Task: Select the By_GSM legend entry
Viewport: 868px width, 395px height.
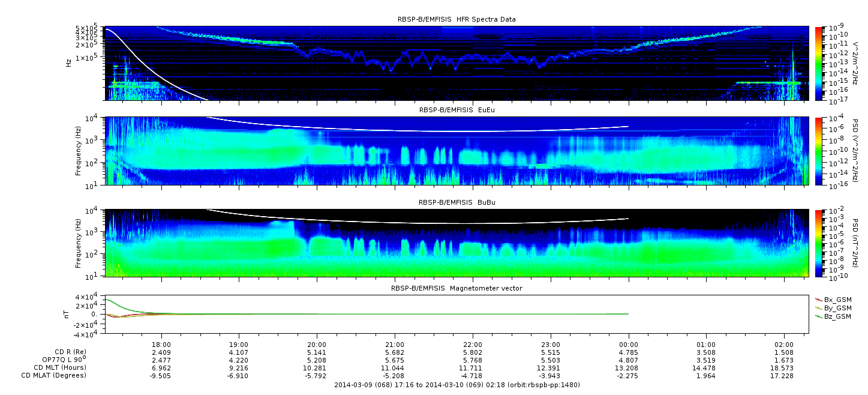Action: click(x=837, y=307)
